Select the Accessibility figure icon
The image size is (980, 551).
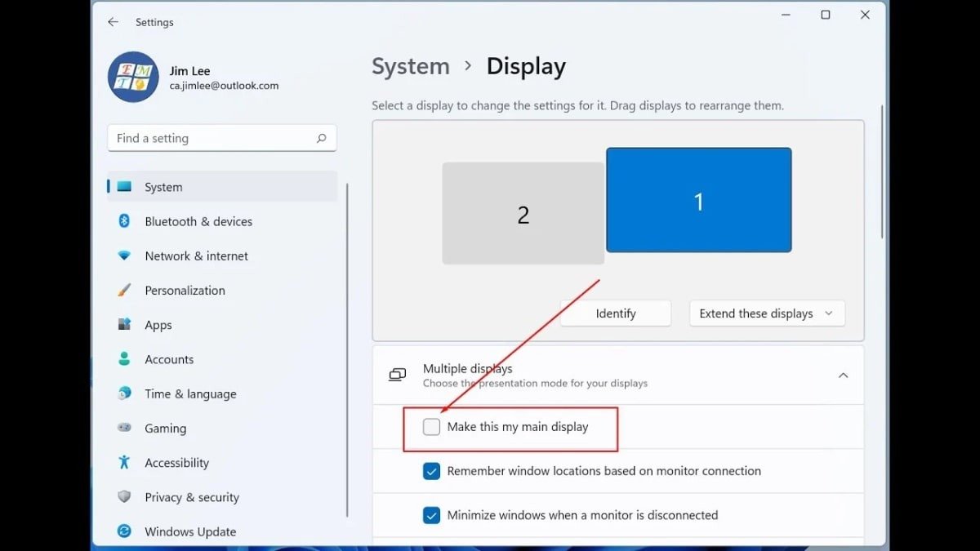[x=123, y=462]
